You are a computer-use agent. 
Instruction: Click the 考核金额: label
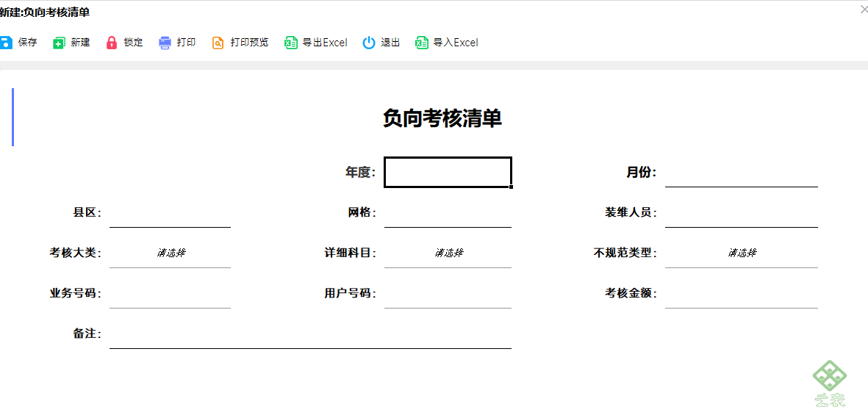pyautogui.click(x=631, y=293)
